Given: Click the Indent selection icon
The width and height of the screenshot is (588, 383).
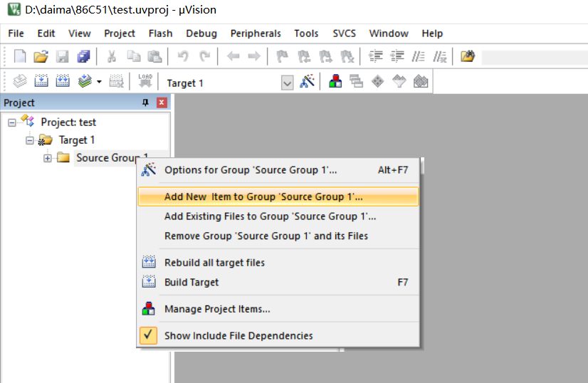Looking at the screenshot, I should 375,57.
